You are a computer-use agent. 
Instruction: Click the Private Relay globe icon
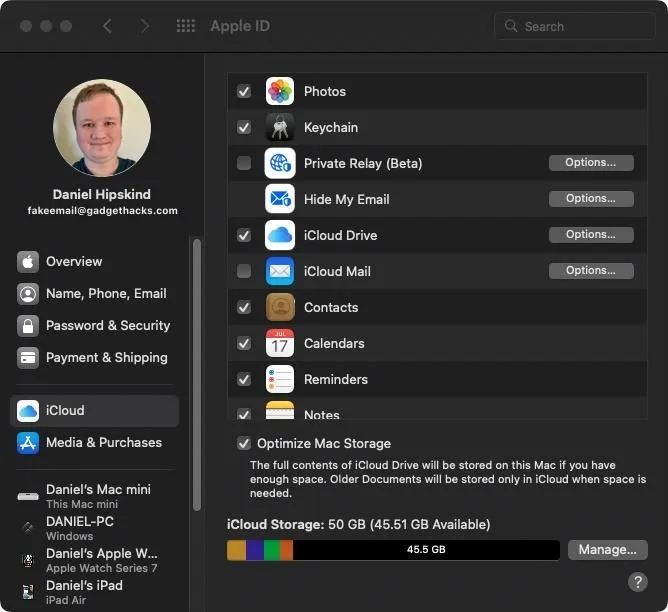coord(279,163)
